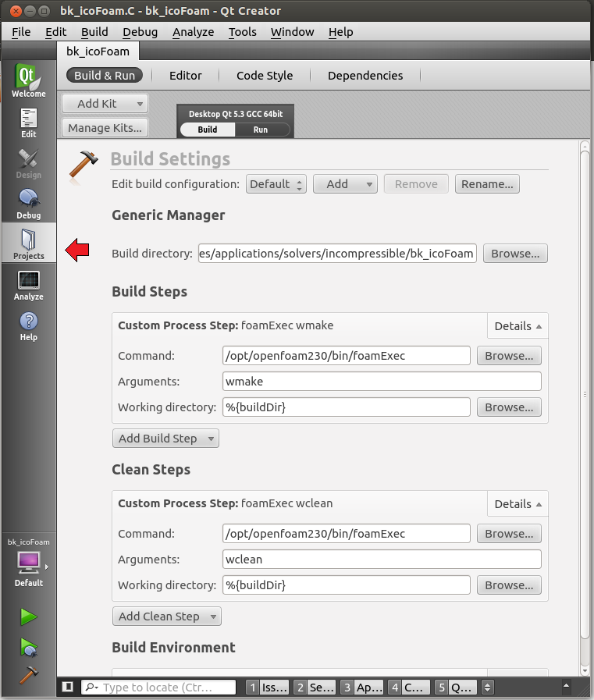594x700 pixels.
Task: Click the green Run button
Action: (29, 617)
